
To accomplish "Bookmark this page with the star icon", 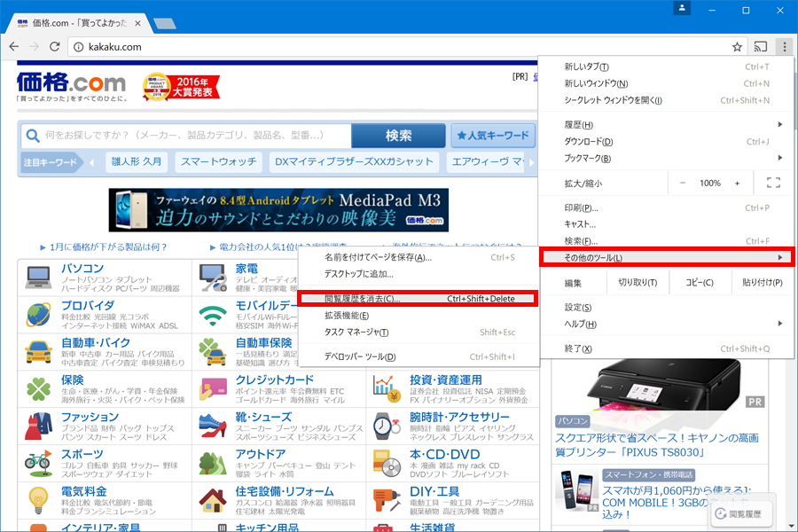I will pyautogui.click(x=737, y=47).
